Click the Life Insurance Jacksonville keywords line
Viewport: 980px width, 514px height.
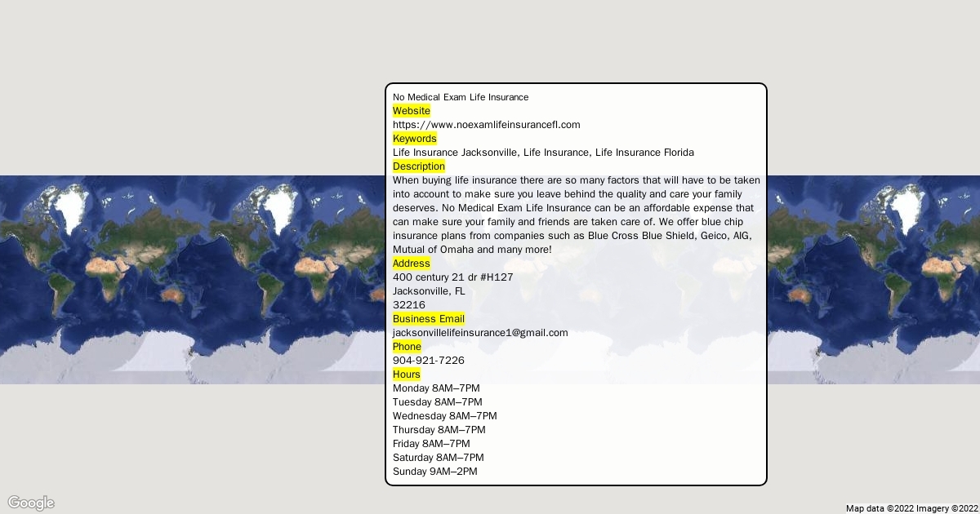[543, 153]
